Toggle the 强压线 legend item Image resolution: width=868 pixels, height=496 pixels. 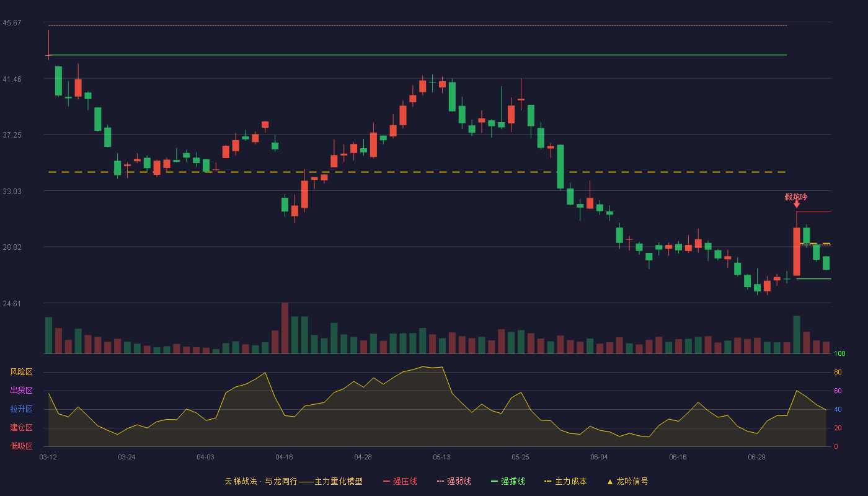[x=400, y=481]
